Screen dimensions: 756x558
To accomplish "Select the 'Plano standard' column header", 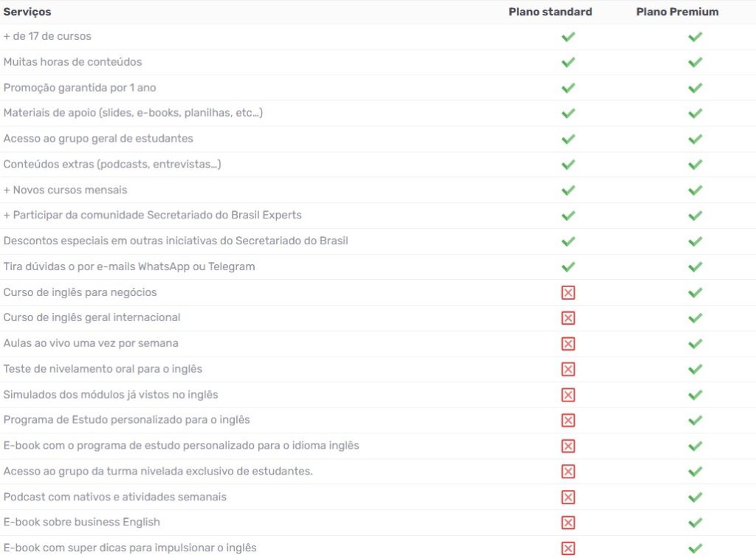I will [550, 12].
